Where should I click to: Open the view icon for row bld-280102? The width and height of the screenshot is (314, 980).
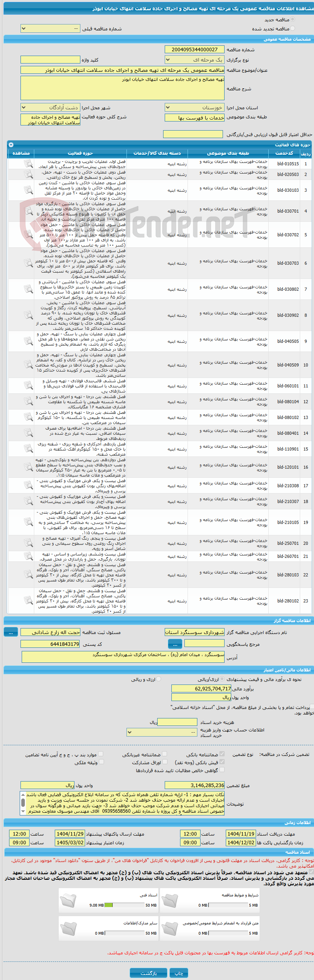click(28, 601)
